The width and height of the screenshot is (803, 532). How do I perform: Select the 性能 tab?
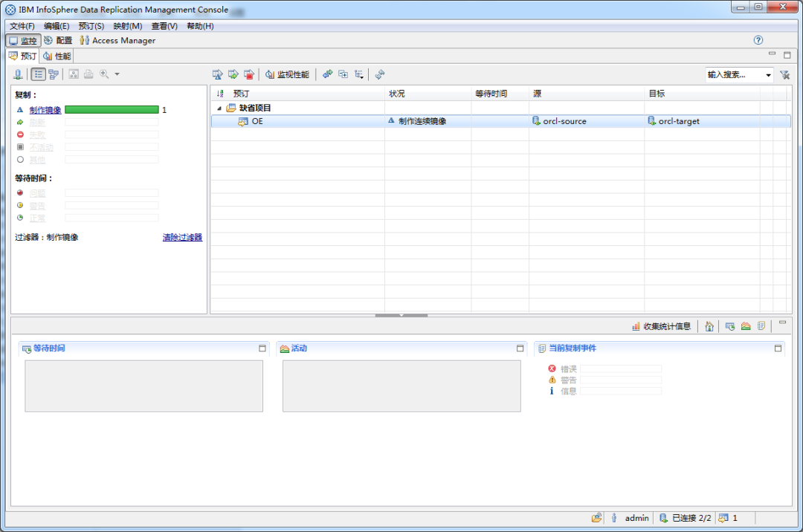(x=57, y=56)
